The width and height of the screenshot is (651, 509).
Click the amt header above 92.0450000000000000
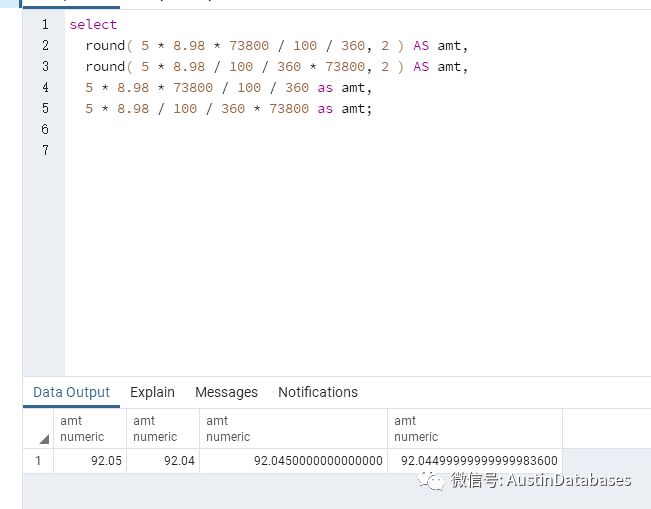pyautogui.click(x=292, y=428)
